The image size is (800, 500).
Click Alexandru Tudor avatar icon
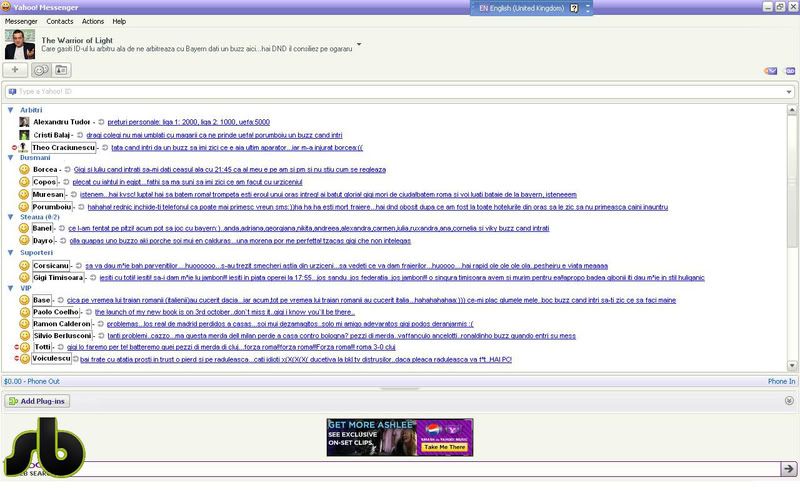[x=24, y=122]
